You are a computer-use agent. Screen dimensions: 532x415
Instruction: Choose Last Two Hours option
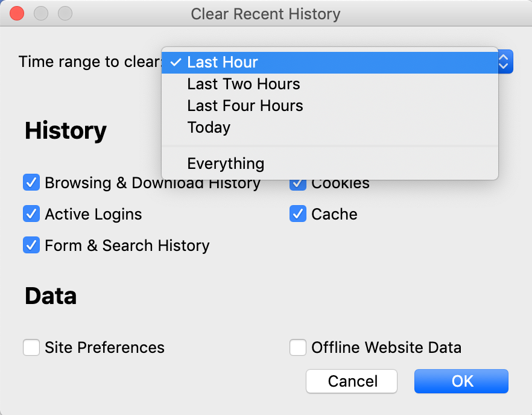coord(330,84)
